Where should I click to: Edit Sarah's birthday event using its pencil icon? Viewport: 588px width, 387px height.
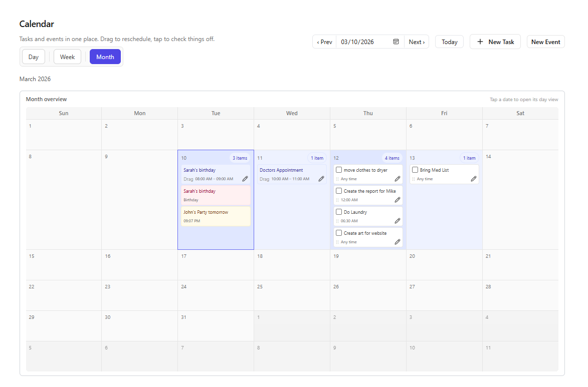(x=245, y=178)
